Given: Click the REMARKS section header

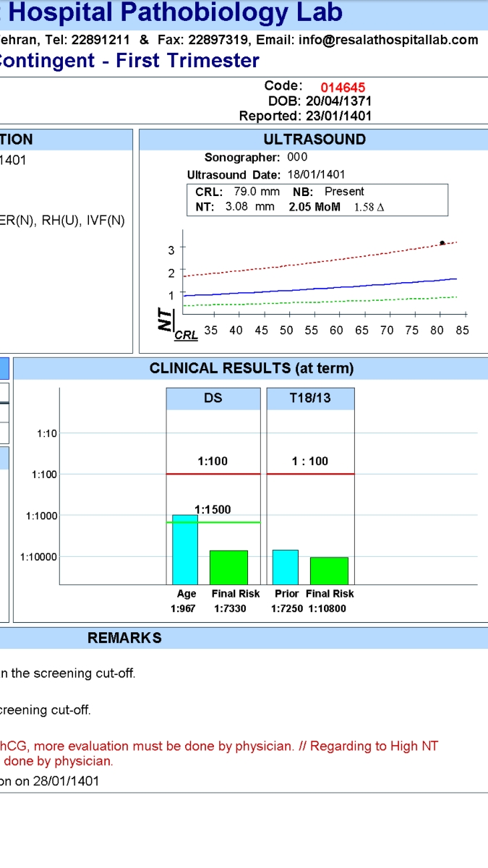Looking at the screenshot, I should 124,638.
